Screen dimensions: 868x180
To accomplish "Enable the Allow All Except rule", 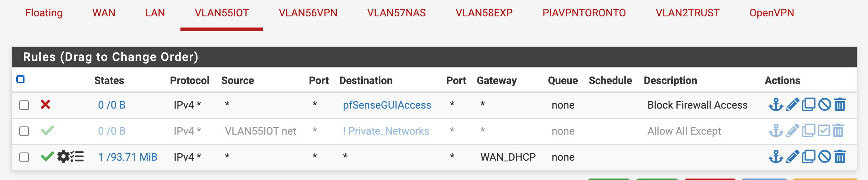I will pos(823,131).
